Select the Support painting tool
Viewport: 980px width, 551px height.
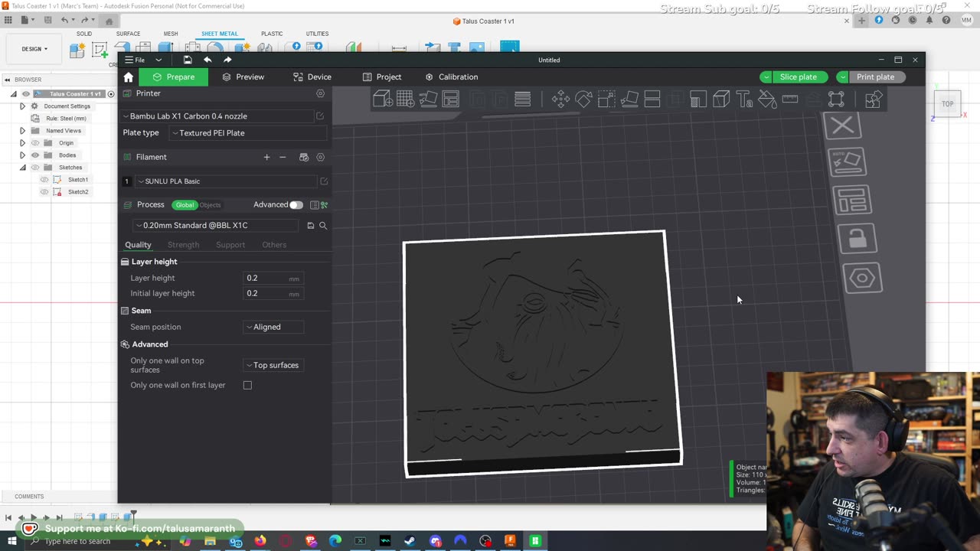[x=697, y=99]
